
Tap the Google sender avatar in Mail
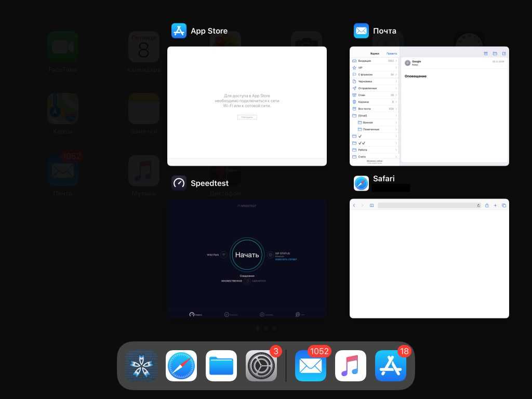pos(407,63)
